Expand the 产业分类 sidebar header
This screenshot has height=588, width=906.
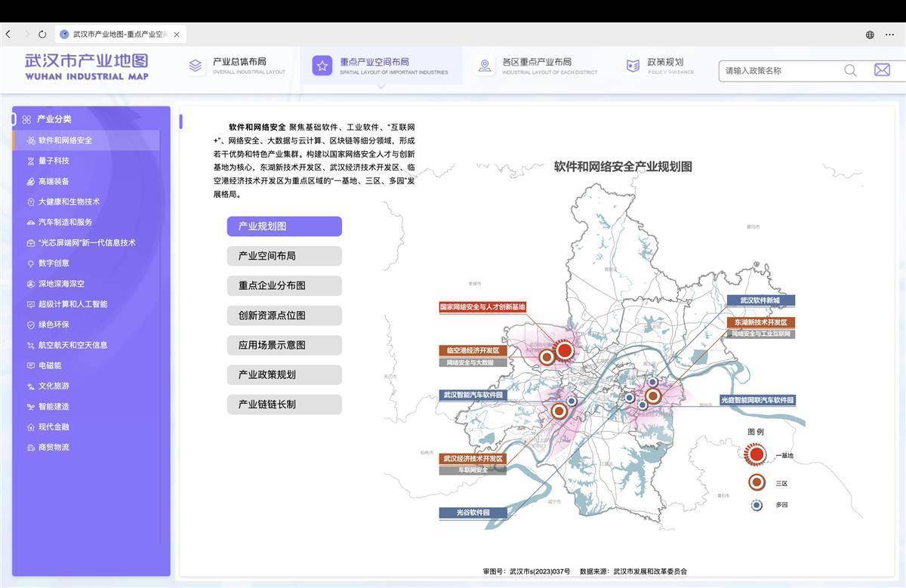(x=54, y=119)
